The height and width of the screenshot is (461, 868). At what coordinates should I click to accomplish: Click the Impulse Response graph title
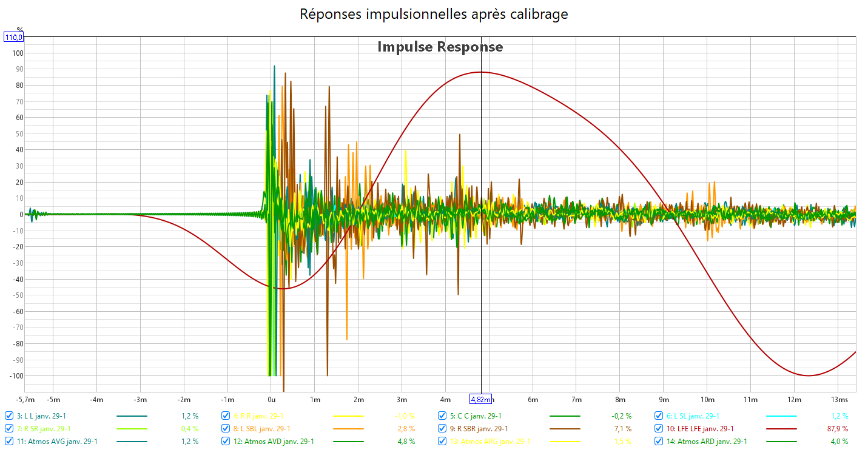click(x=440, y=47)
